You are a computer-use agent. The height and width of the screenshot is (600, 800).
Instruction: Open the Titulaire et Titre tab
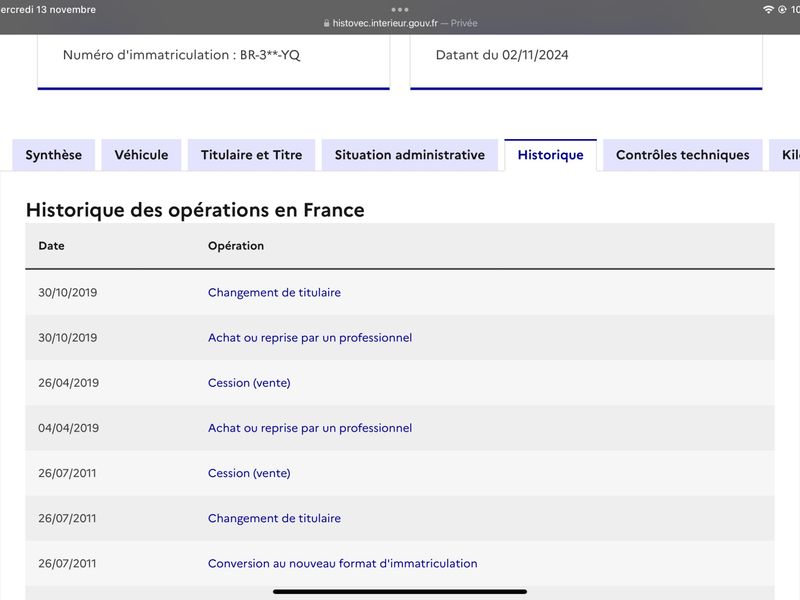tap(252, 155)
